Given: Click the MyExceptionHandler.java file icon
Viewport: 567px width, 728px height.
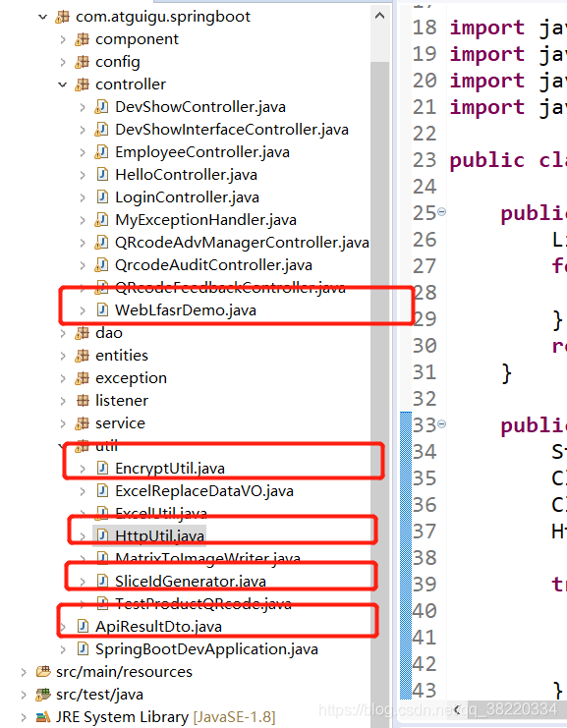Looking at the screenshot, I should tap(101, 220).
